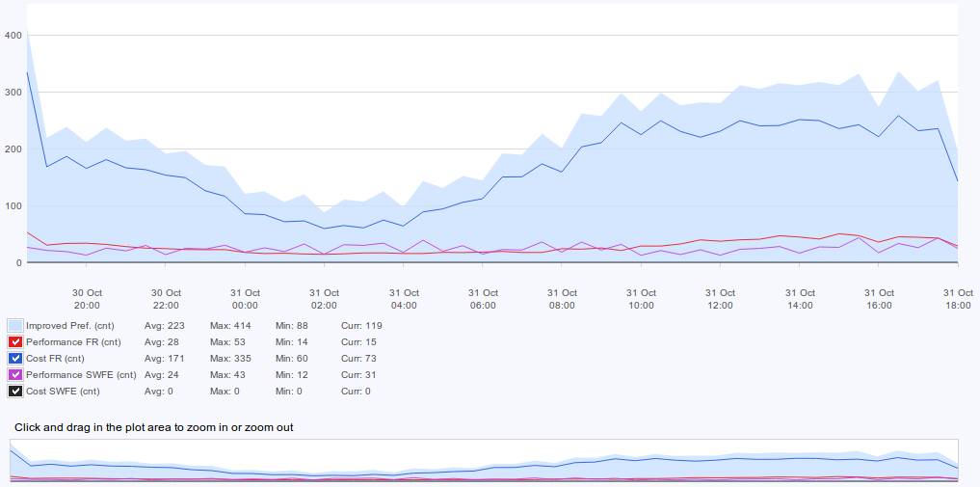Click the Curr: 73 value

[x=358, y=358]
